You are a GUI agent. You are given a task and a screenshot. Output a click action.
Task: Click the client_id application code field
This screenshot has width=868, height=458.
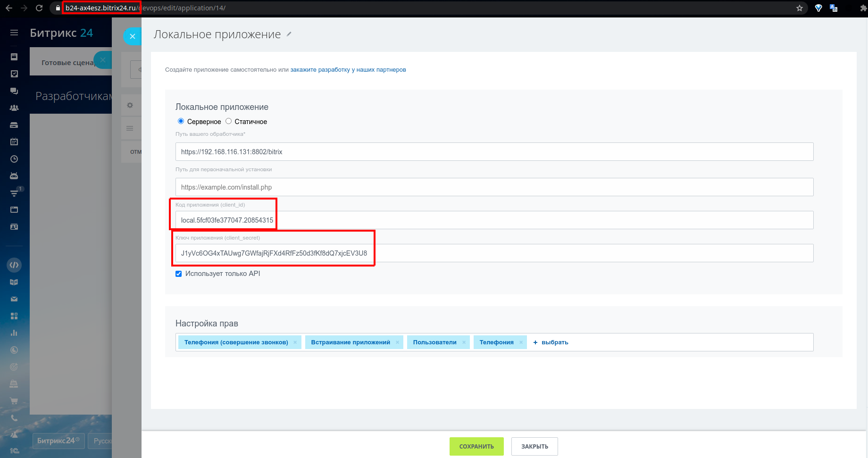(494, 220)
